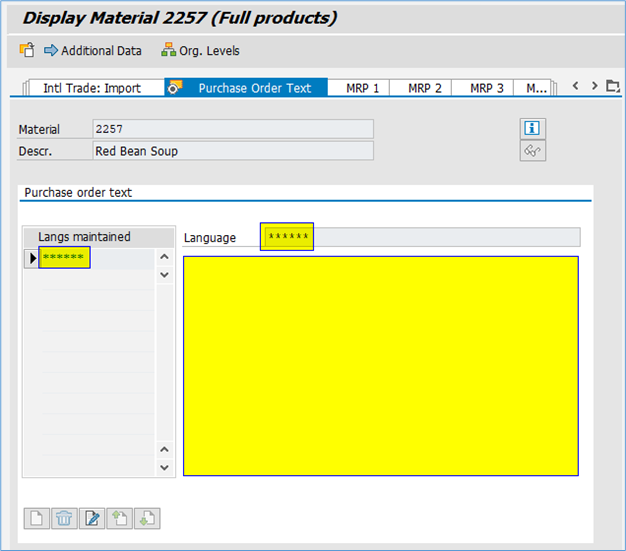Screen dimensions: 626x551
Task: Click the Material field 2257
Action: [233, 129]
